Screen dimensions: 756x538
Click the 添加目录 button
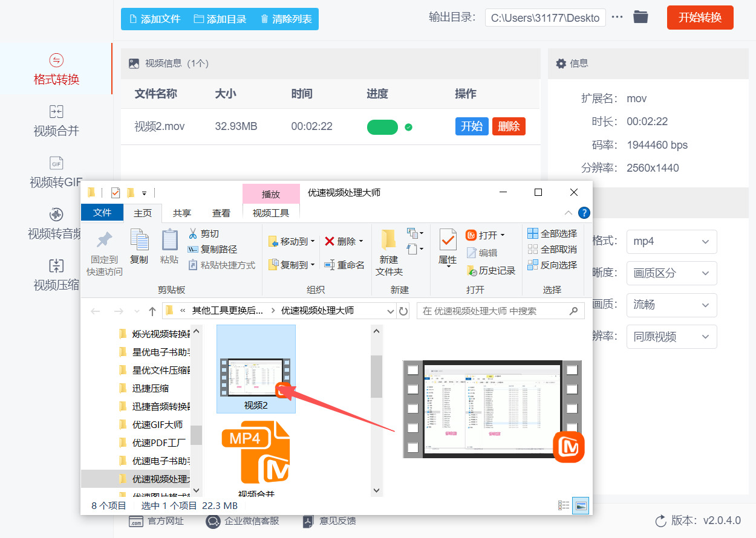[x=220, y=19]
